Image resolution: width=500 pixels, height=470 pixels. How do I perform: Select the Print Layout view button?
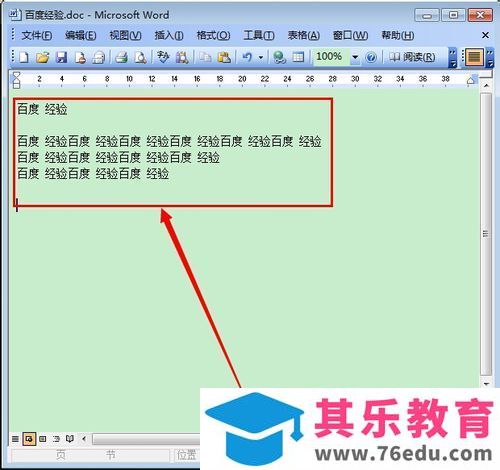coord(43,439)
